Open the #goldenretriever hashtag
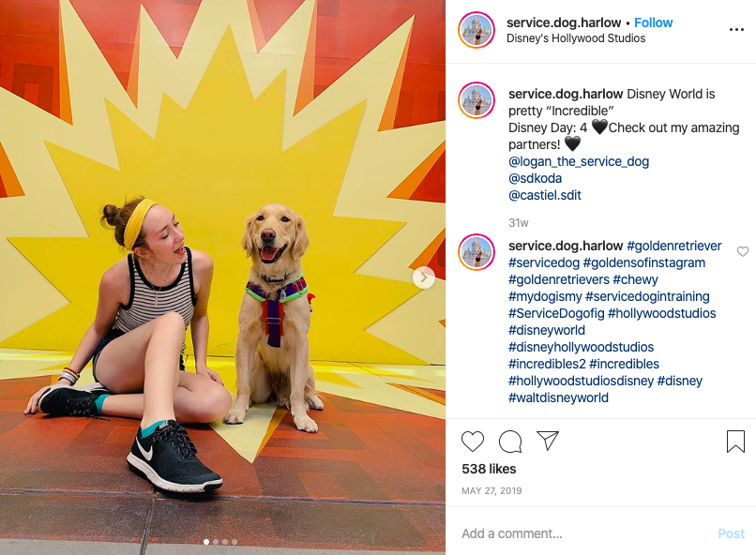The height and width of the screenshot is (555, 756). [x=674, y=246]
